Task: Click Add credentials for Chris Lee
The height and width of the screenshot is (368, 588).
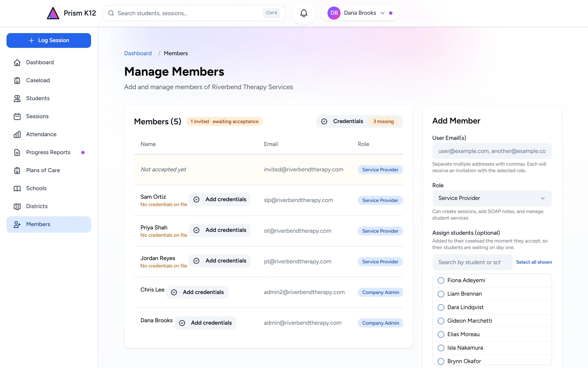Action: click(x=197, y=292)
